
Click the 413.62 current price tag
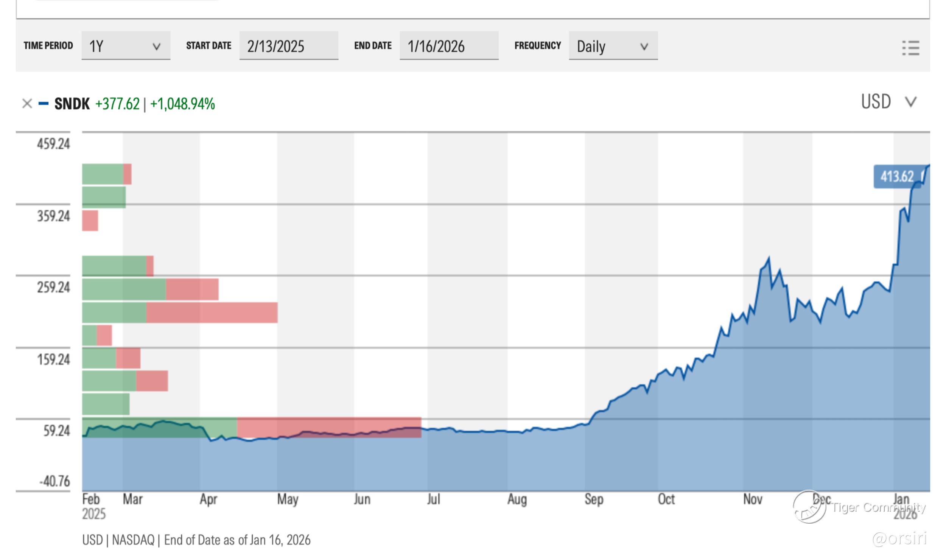click(x=897, y=176)
